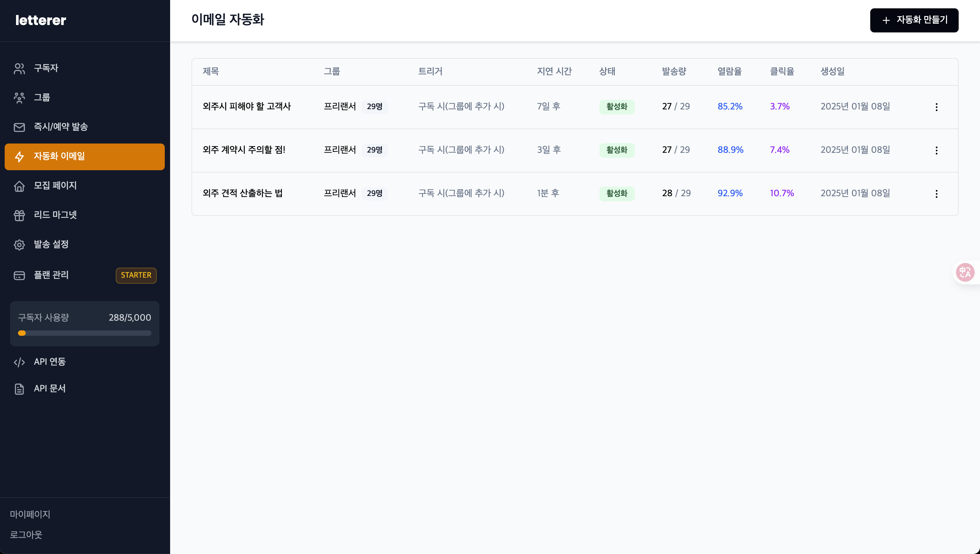The height and width of the screenshot is (554, 980).
Task: Click the letterer logo
Action: pyautogui.click(x=41, y=20)
